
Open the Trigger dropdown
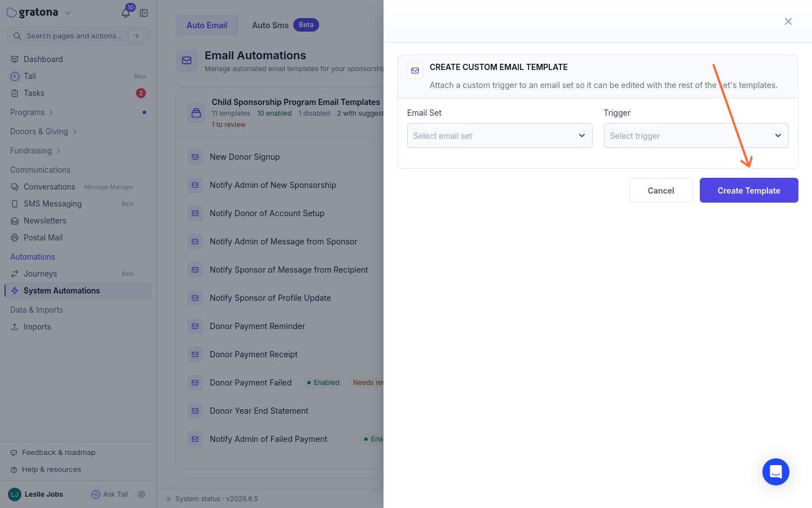coord(696,135)
